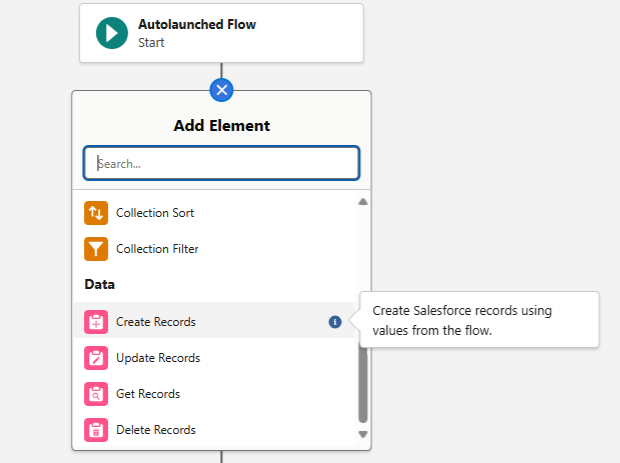This screenshot has width=620, height=463.
Task: Choose the Collection Sort label
Action: pos(155,213)
